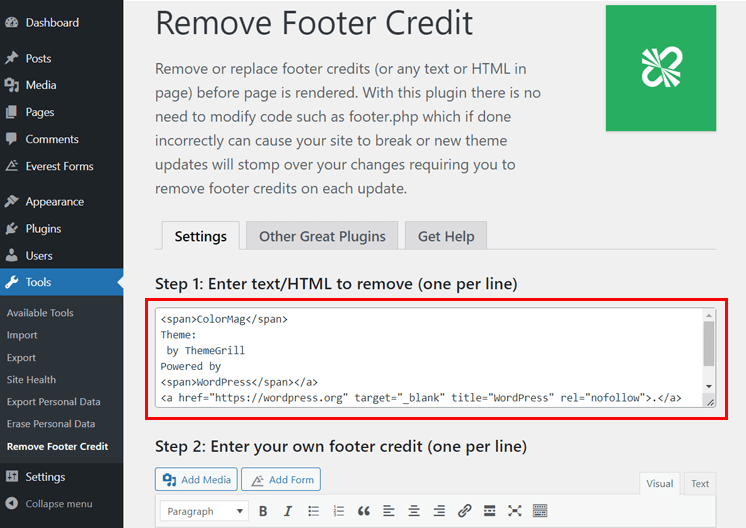Open Settings menu item in sidebar
Screen dimensions: 746x528
61,476
